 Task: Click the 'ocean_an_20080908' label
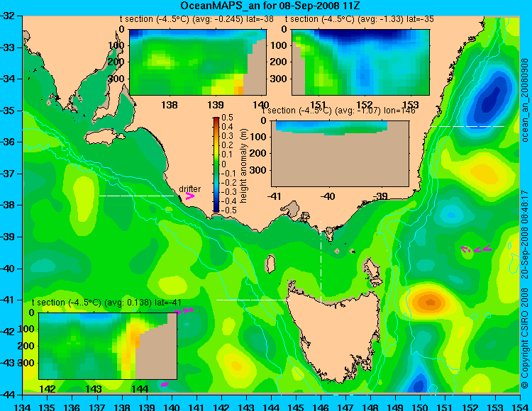(524, 100)
